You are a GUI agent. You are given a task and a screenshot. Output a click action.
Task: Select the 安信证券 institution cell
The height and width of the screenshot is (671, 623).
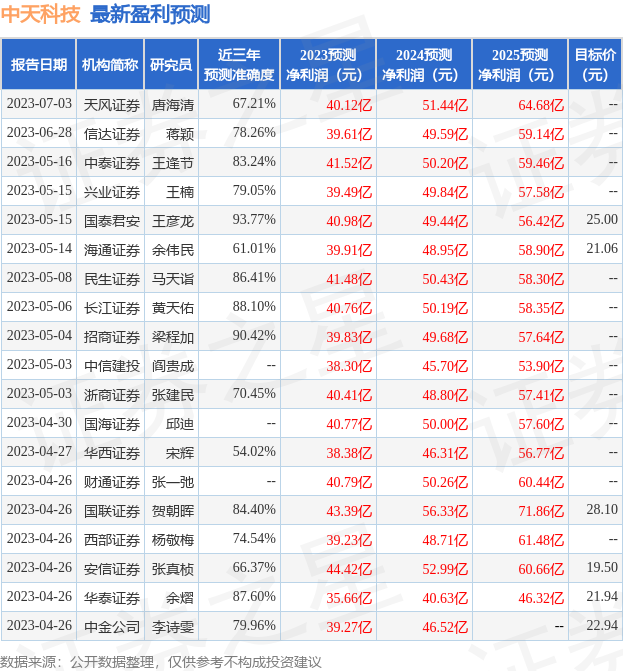pos(112,569)
